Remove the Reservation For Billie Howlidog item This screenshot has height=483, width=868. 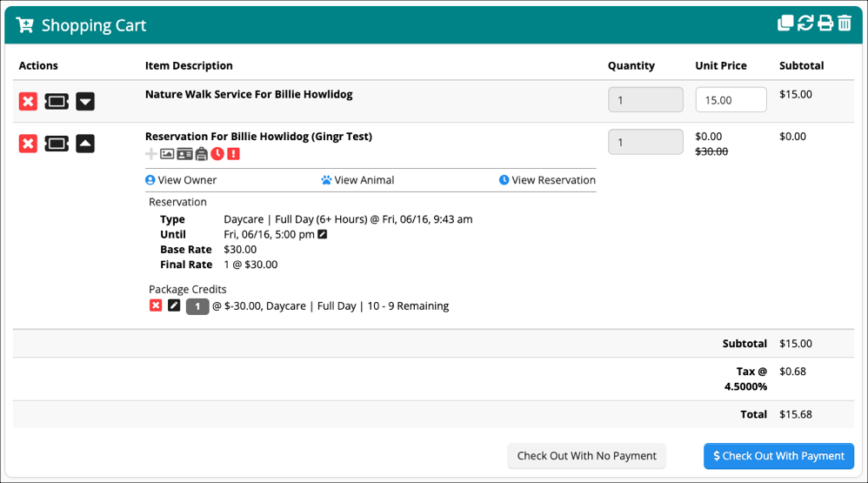28,144
